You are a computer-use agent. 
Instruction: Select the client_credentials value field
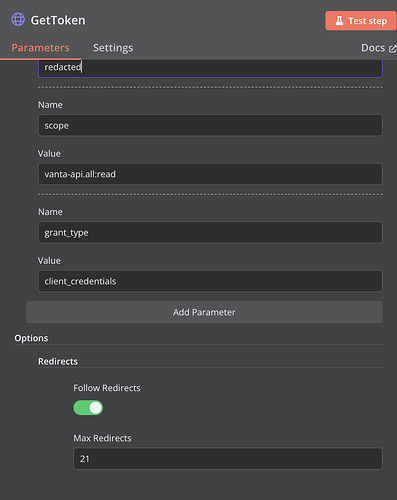click(210, 281)
